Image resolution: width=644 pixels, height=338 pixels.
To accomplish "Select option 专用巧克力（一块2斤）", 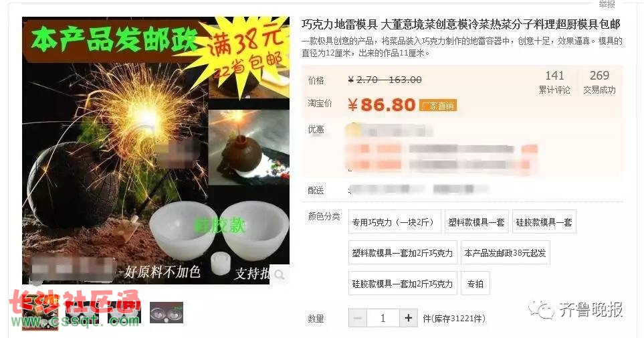I will [x=395, y=222].
